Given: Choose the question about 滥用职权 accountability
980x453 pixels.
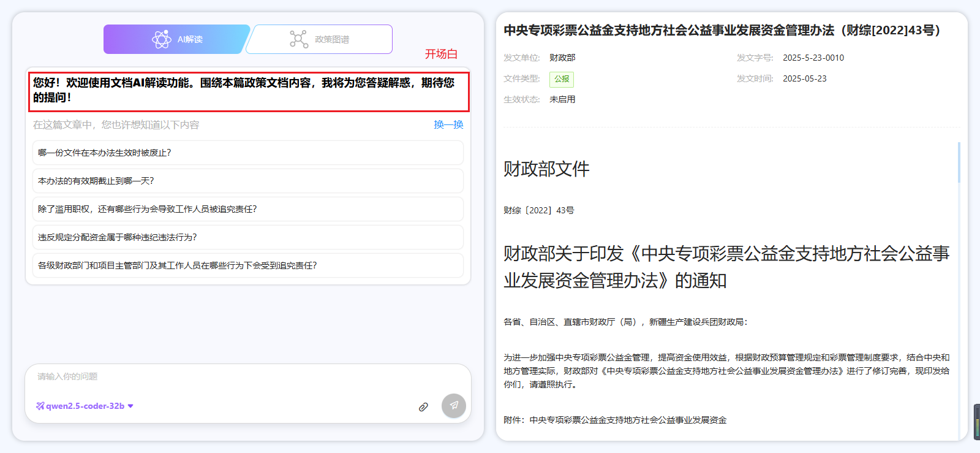Looking at the screenshot, I should coord(247,209).
